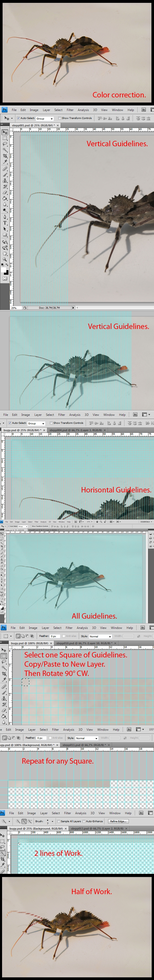Select the Zoom tool in stepp001.psd window toolbox
The height and width of the screenshot is (980, 154).
click(5, 259)
